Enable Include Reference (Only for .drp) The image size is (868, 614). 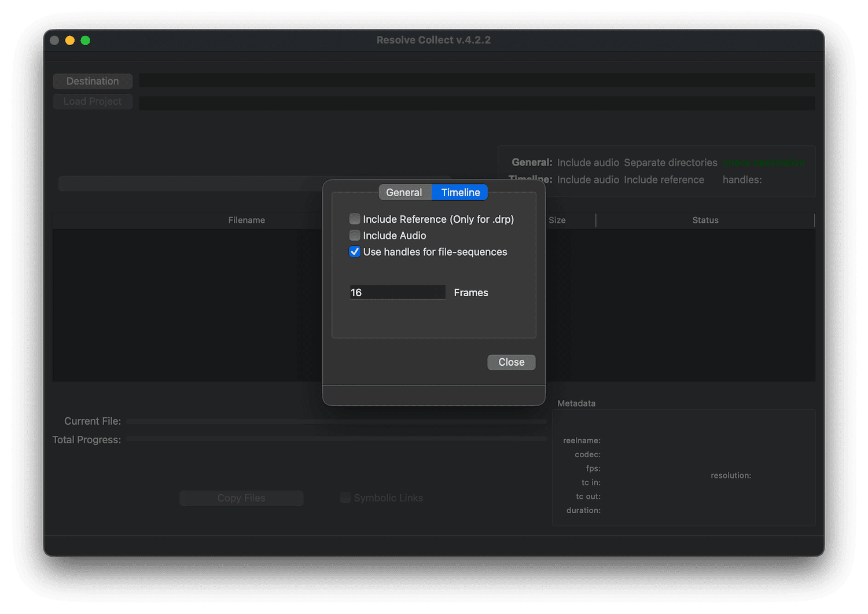tap(355, 219)
